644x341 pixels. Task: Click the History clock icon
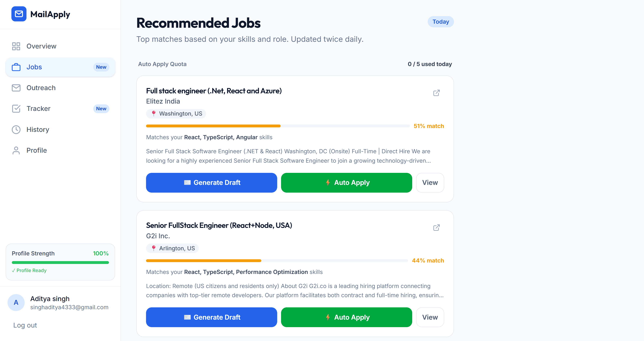point(16,129)
